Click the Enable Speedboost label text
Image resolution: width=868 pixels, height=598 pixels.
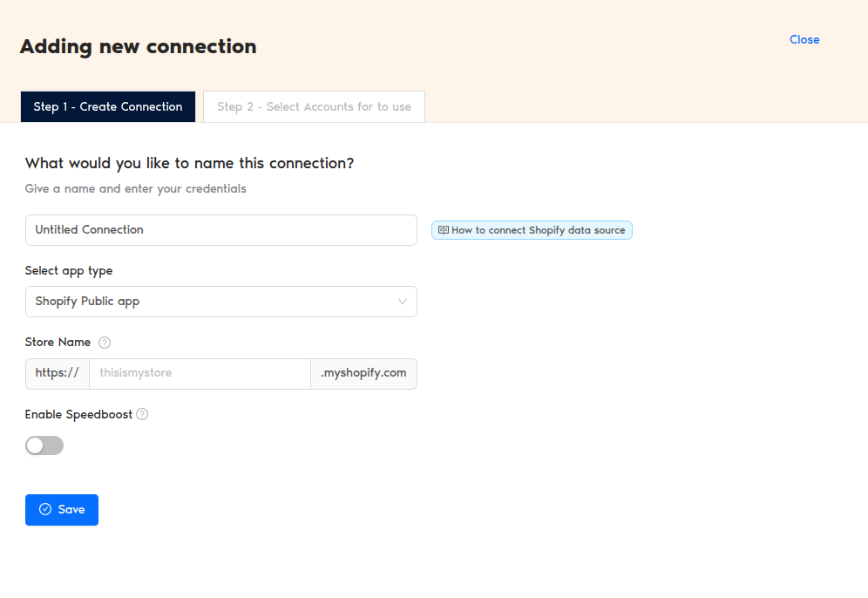coord(78,415)
